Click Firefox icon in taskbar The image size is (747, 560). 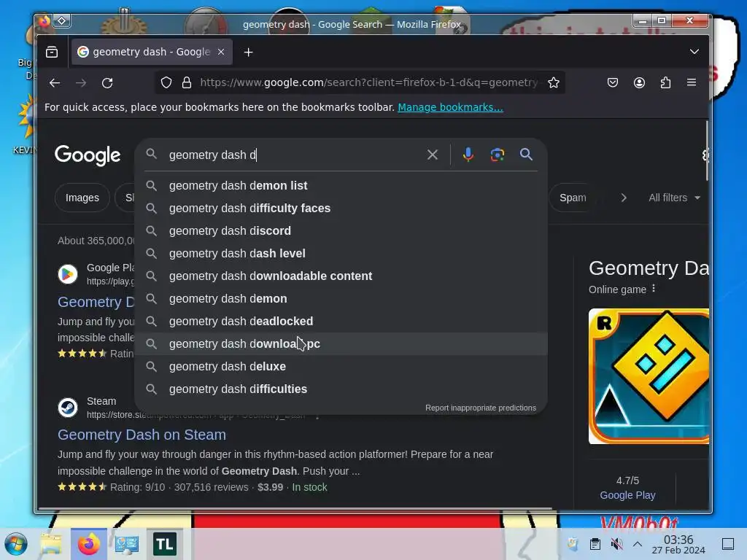pos(88,544)
